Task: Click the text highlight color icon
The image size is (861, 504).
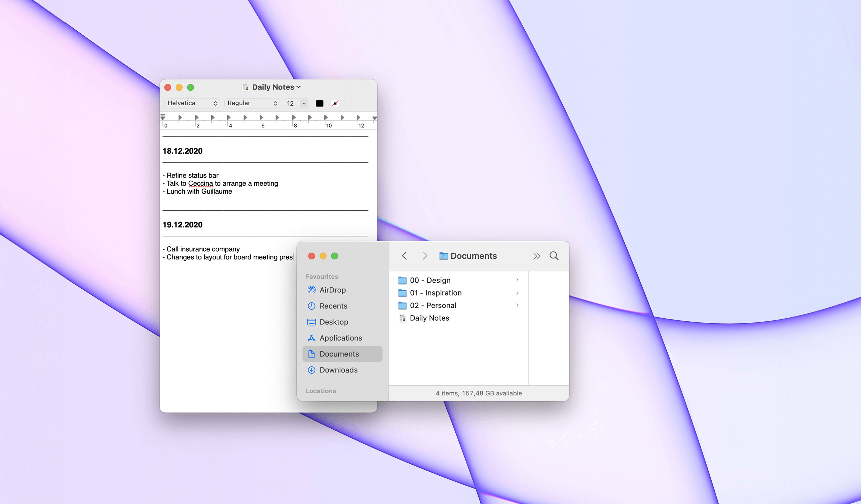Action: tap(335, 103)
